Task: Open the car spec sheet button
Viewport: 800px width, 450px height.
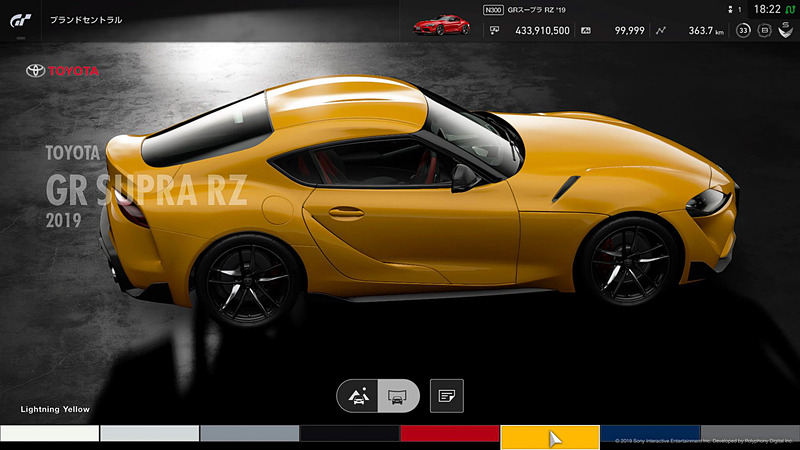Action: point(447,395)
